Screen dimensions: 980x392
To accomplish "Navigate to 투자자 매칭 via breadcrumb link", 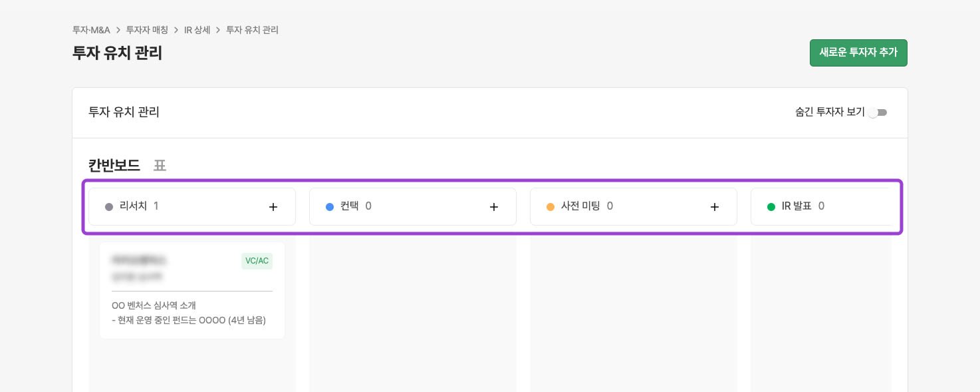I will coord(148,30).
